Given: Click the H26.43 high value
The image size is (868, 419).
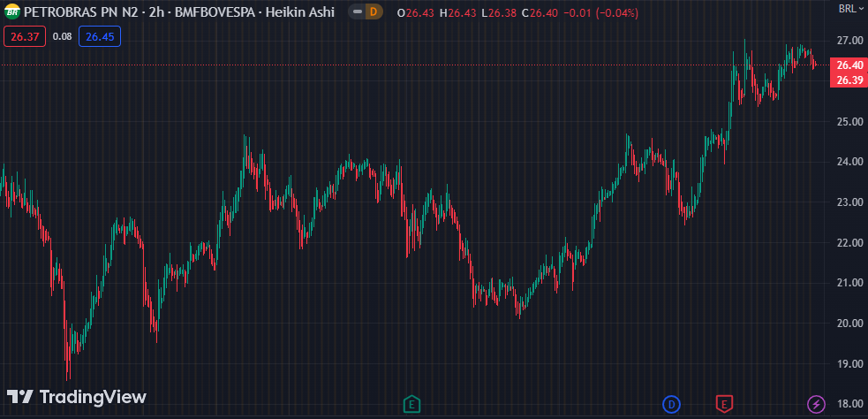Looking at the screenshot, I should click(x=457, y=12).
